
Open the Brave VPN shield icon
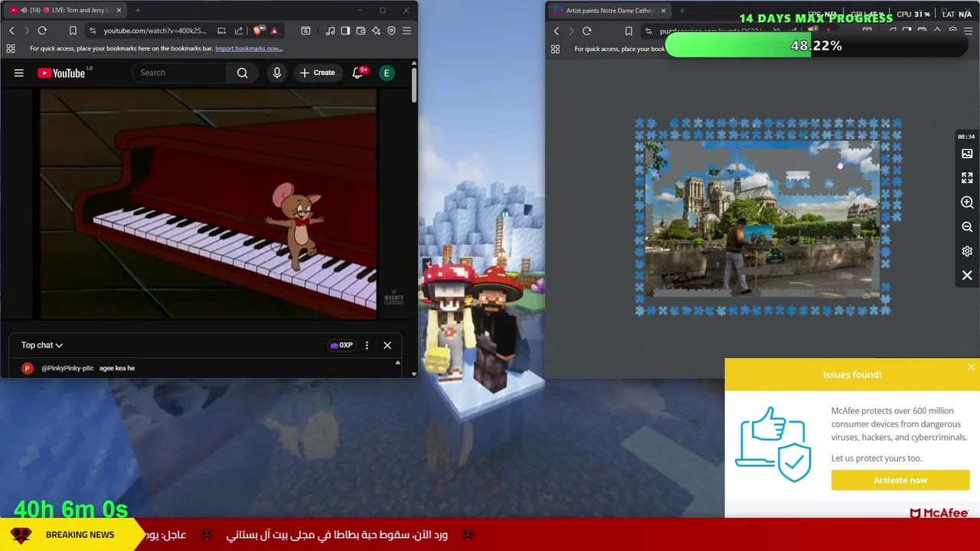click(391, 31)
